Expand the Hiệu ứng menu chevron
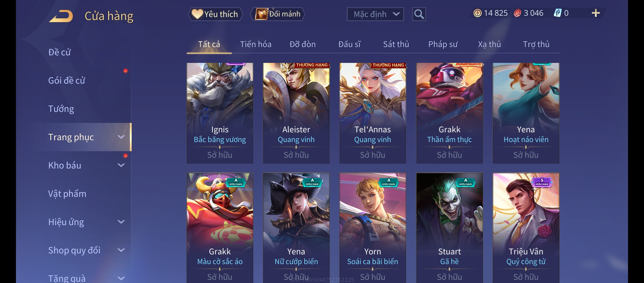Viewport: 644px width, 283px height. click(121, 222)
